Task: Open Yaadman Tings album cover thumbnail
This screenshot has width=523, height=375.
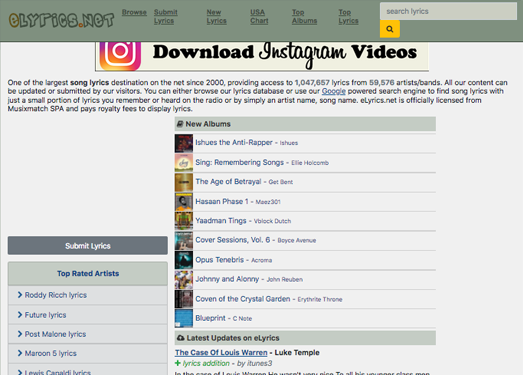Action: (x=184, y=221)
